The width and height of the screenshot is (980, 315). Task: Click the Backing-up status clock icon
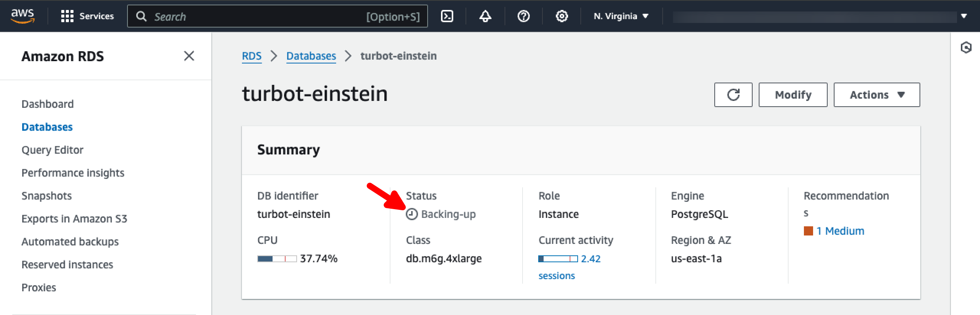(412, 214)
